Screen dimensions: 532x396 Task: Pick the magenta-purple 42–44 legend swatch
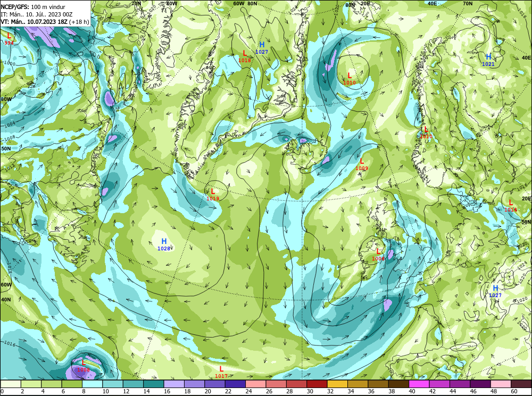(x=439, y=384)
